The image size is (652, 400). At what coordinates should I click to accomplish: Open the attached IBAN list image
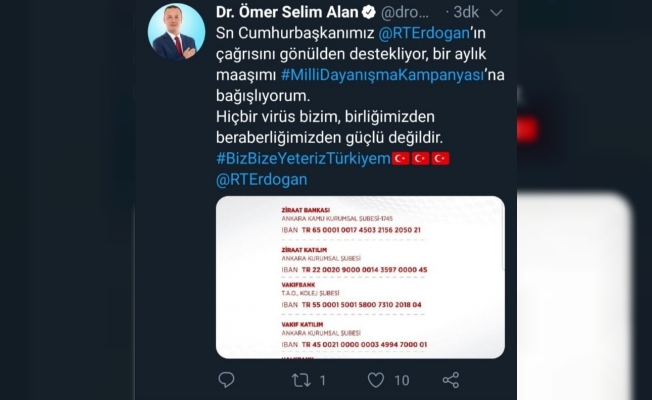360,277
